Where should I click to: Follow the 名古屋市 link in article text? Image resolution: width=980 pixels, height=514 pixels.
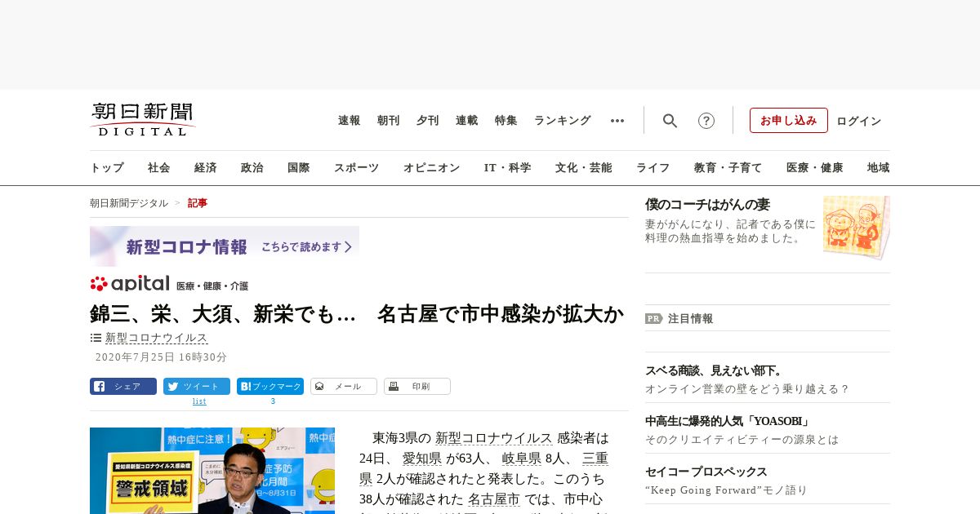pos(494,498)
